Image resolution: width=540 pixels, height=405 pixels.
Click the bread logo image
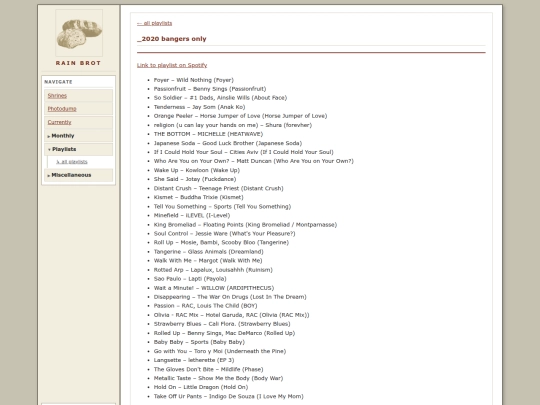(x=79, y=33)
